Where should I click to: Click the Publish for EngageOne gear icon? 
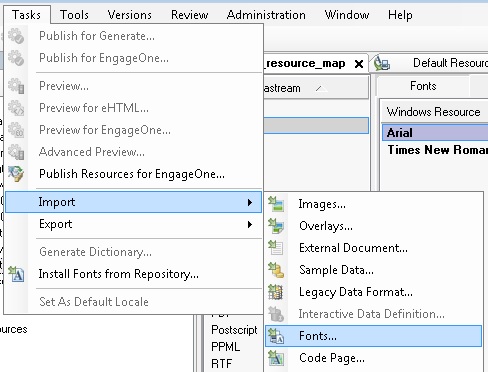[16, 58]
